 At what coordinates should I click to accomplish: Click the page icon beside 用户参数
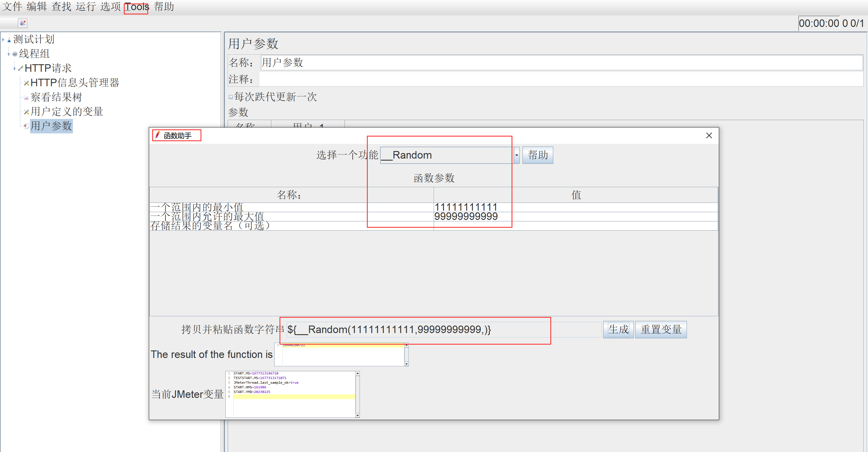[26, 126]
